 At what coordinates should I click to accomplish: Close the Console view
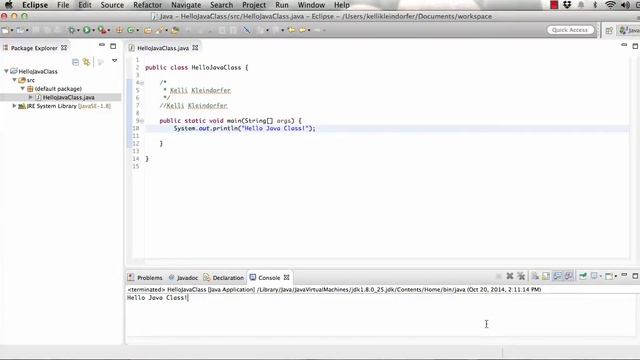coord(287,277)
